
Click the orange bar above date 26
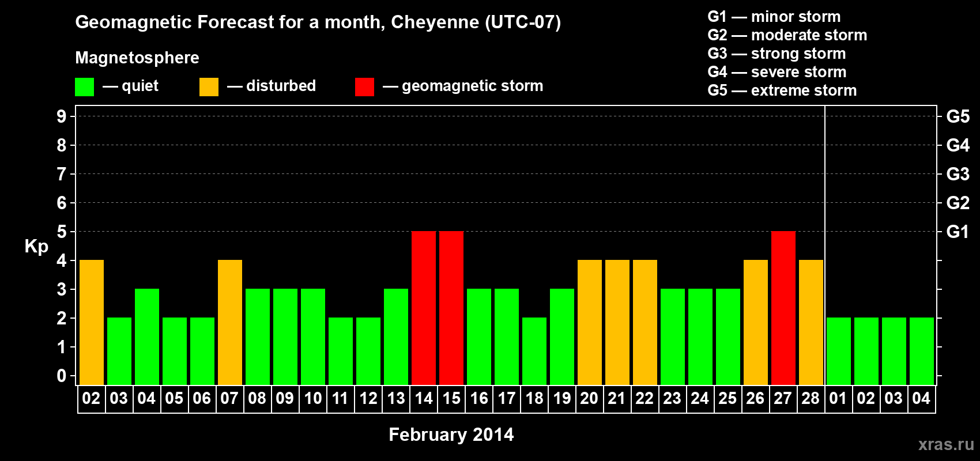pyautogui.click(x=756, y=322)
